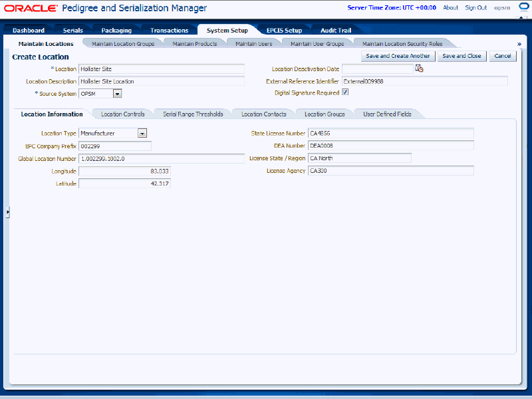
Task: Open the About link
Action: (x=451, y=8)
